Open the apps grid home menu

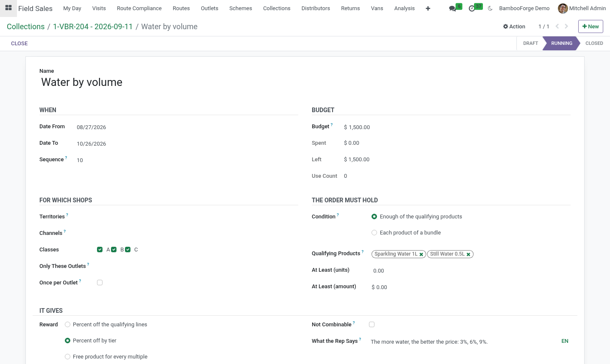tap(8, 8)
